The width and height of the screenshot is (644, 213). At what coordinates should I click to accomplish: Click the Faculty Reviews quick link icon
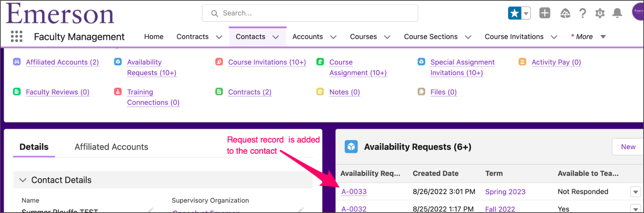[17, 91]
